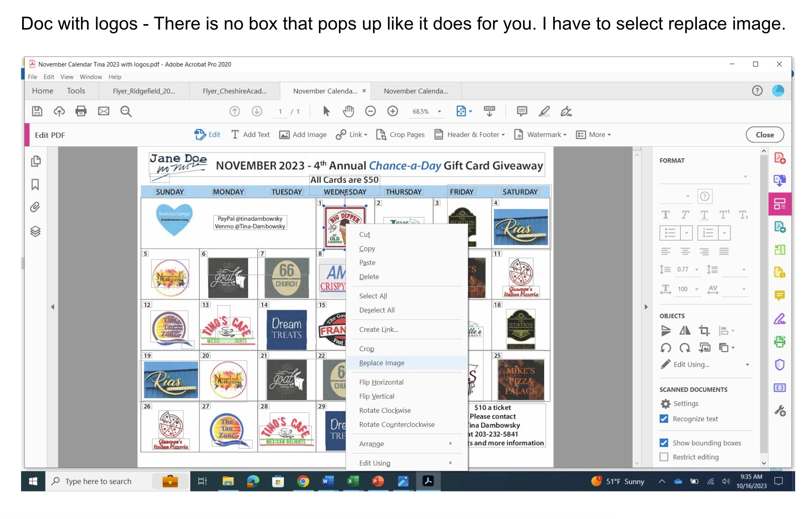812x519 pixels.
Task: Select the Hand pan tool
Action: 348,111
